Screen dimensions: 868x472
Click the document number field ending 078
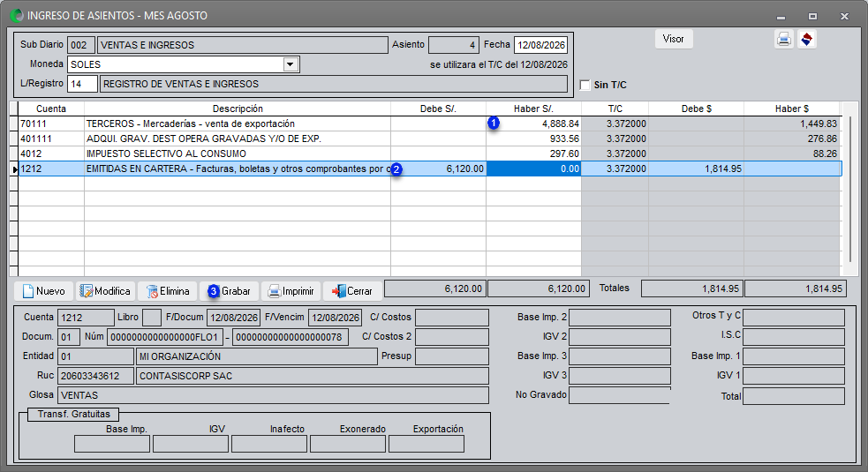[x=291, y=337]
